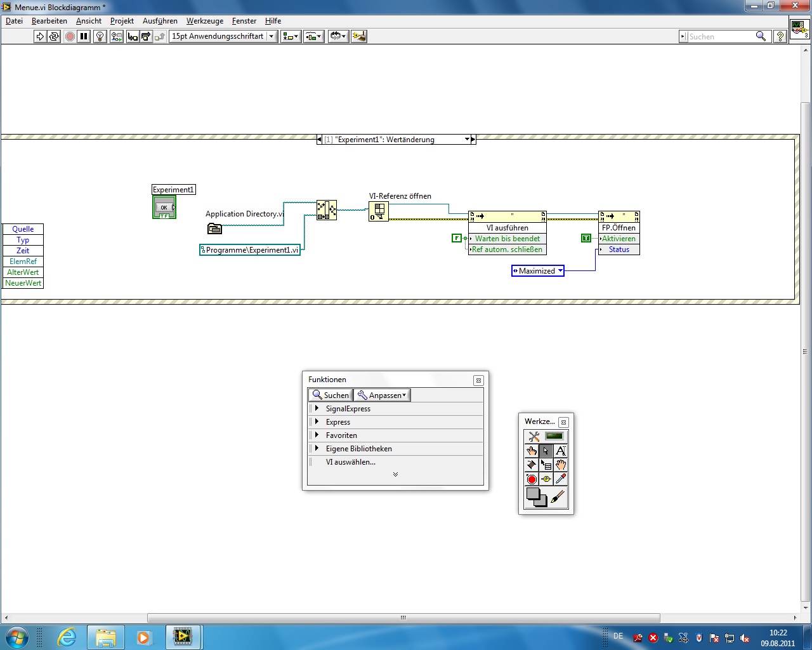812x650 pixels.
Task: Start continuous run of the VI
Action: pos(54,37)
